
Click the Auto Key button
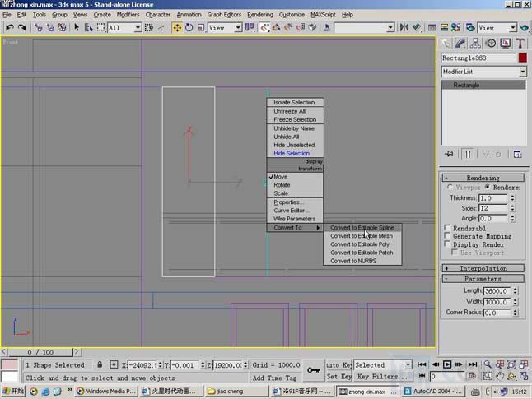point(338,364)
